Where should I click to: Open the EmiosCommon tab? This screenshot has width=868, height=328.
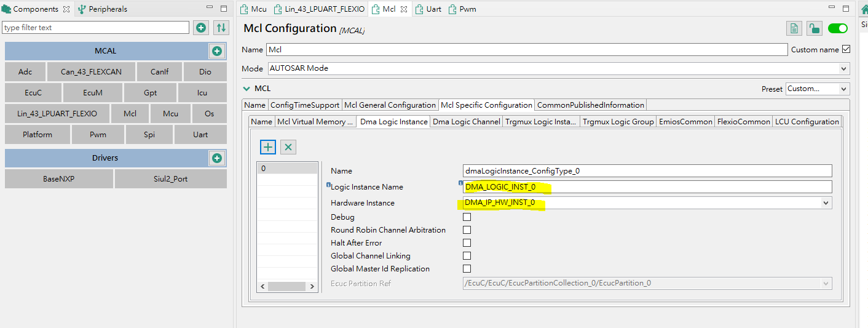pyautogui.click(x=685, y=121)
